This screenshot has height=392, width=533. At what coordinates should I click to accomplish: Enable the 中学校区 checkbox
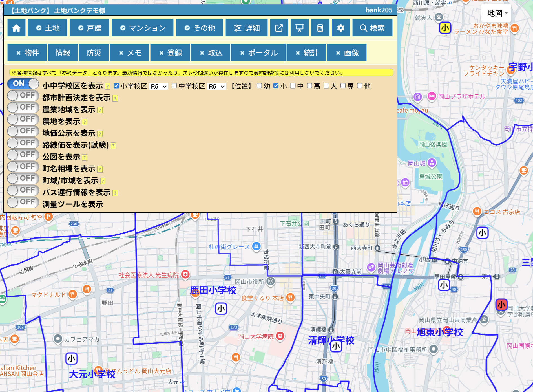174,86
